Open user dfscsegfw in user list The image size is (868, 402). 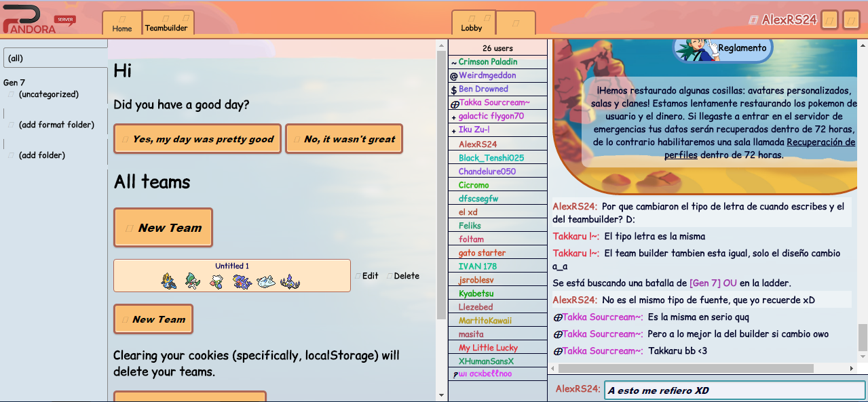pyautogui.click(x=497, y=199)
